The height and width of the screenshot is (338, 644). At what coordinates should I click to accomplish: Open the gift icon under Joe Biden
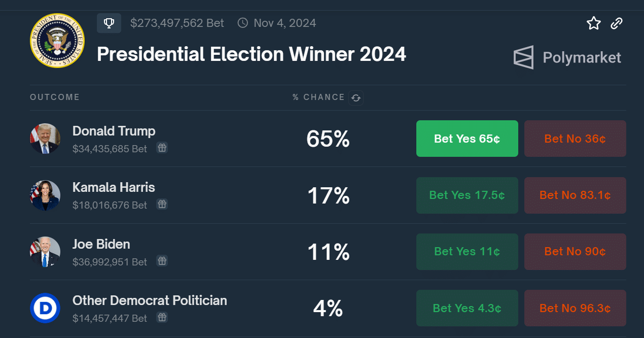point(162,261)
